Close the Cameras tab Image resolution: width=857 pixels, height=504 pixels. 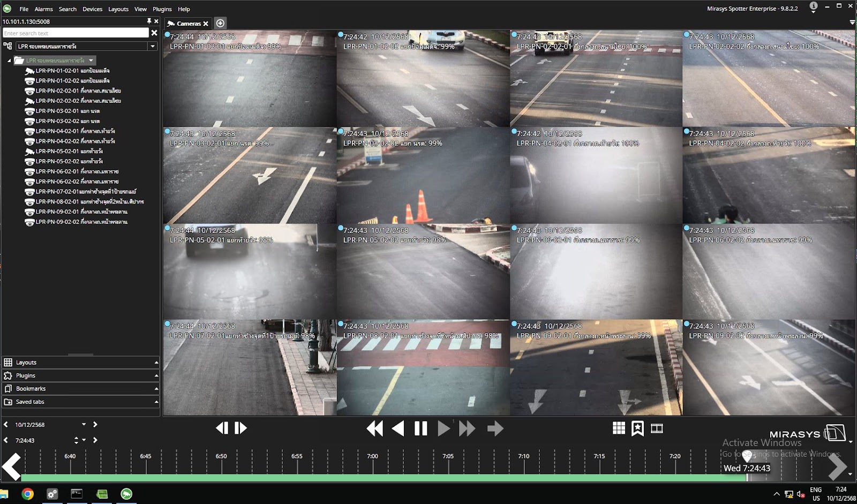(206, 24)
